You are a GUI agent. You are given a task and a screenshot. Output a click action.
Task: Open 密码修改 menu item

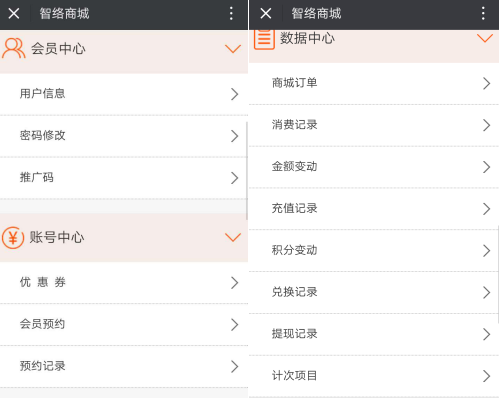pos(124,136)
